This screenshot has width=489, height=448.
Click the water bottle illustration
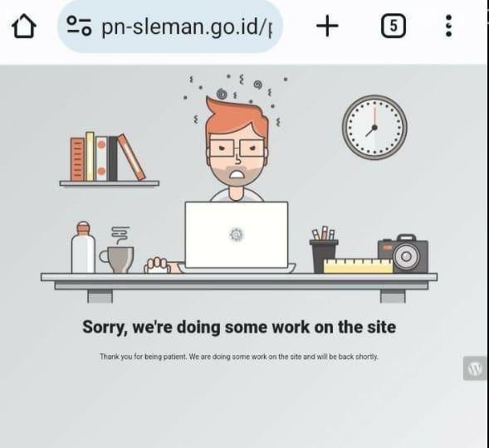click(83, 247)
